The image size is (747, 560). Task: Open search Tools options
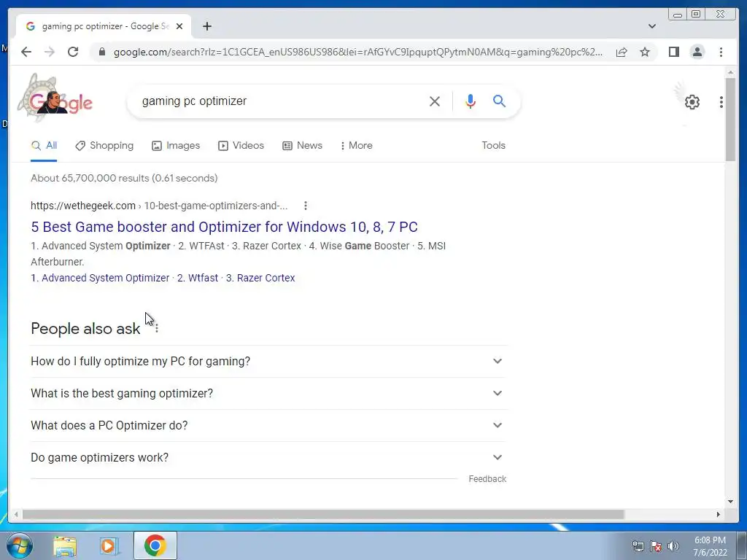493,146
